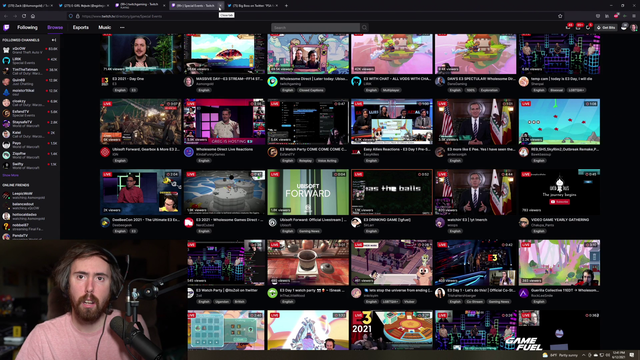Open the top online friend in the sidebar

pos(29,196)
